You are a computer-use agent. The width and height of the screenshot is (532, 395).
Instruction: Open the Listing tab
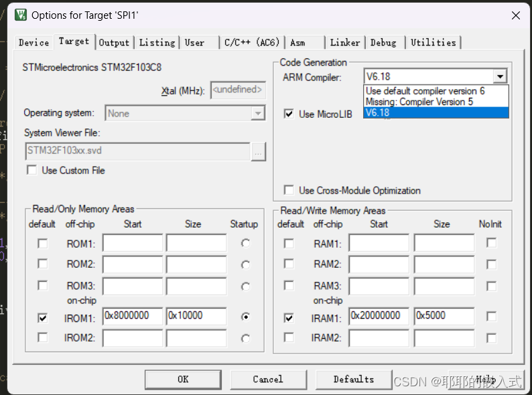pos(157,43)
